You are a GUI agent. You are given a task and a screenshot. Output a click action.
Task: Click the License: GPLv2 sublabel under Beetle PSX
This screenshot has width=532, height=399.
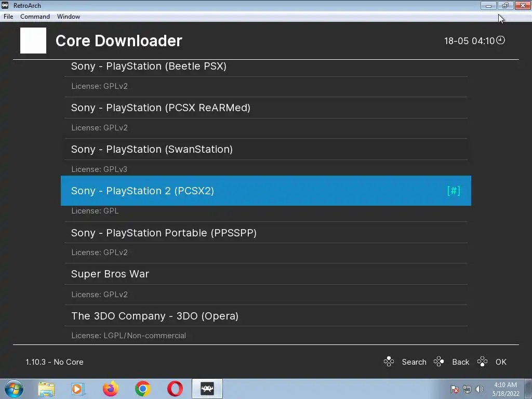click(99, 86)
